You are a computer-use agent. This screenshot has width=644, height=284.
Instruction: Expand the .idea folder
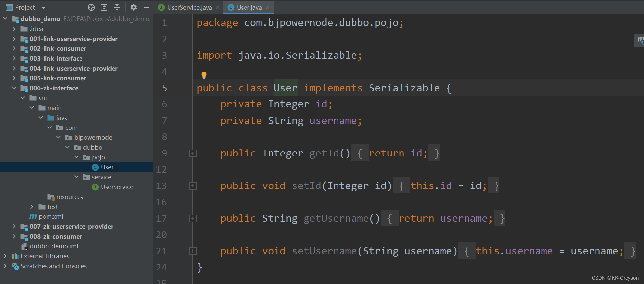click(x=14, y=29)
